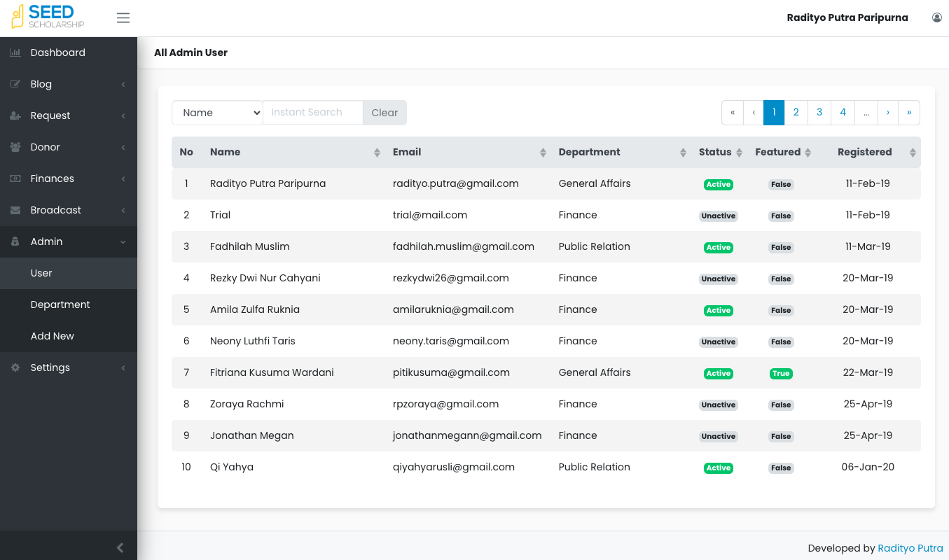Go to first page with « button
This screenshot has width=949, height=560.
(733, 113)
